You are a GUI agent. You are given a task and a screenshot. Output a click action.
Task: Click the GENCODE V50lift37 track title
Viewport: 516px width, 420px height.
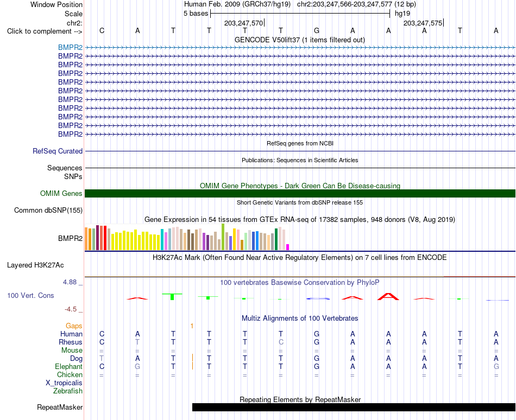pyautogui.click(x=300, y=40)
